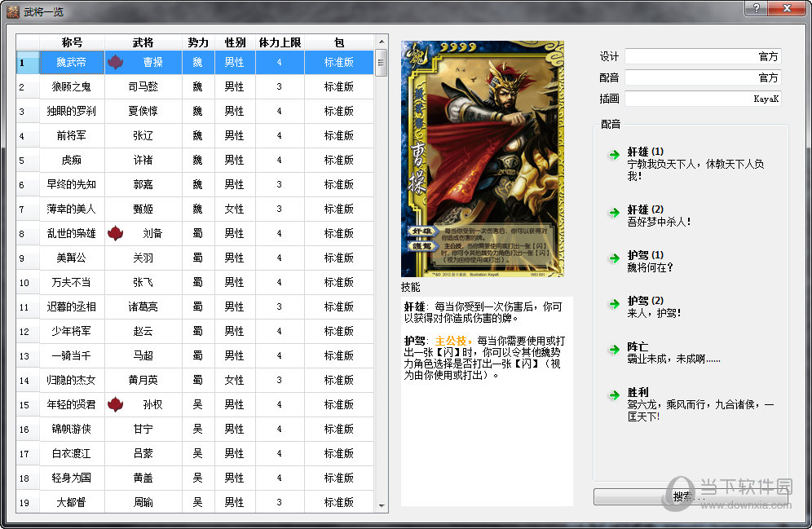
Task: Play the 奸雄 (2) 吾好梦中杀人 line
Action: coord(660,216)
